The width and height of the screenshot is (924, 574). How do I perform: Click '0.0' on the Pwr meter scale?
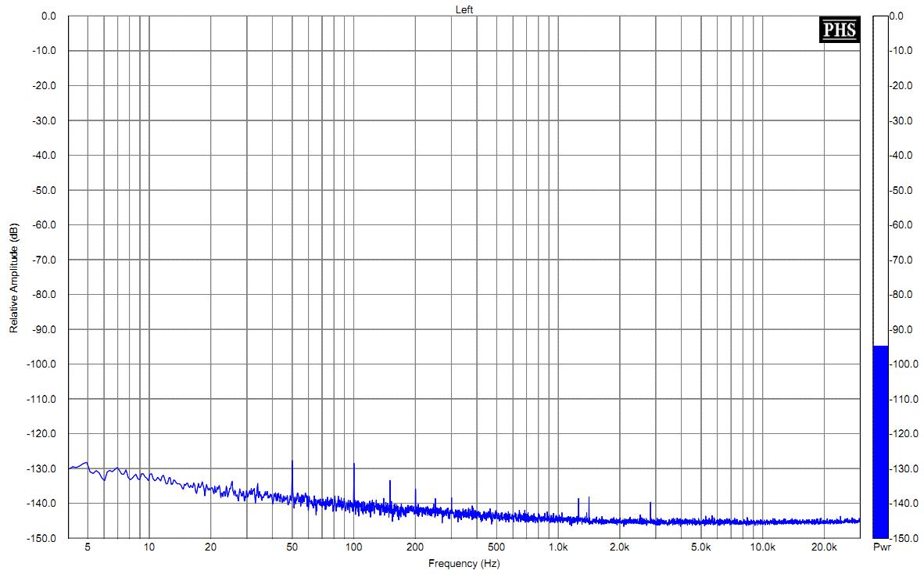point(896,16)
